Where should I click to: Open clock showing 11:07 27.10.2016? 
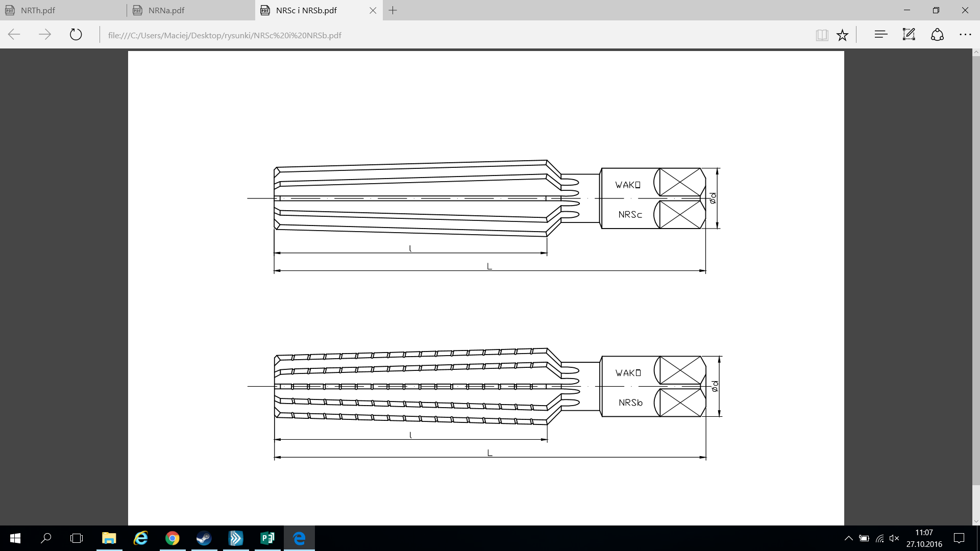[x=924, y=538]
